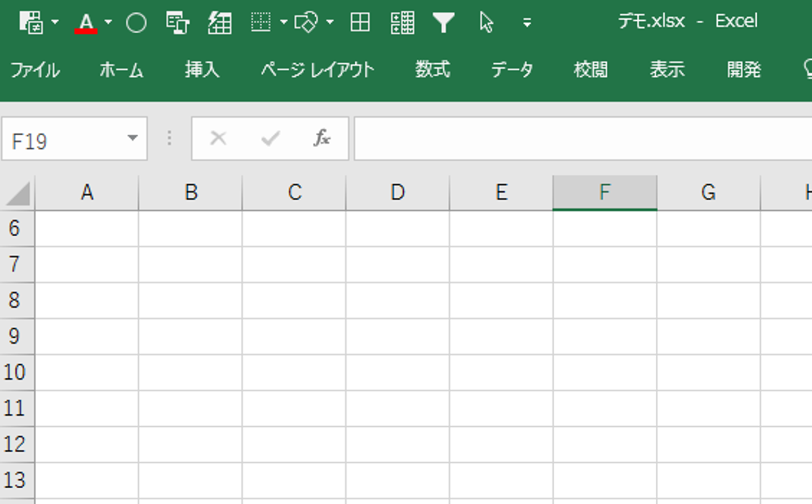The height and width of the screenshot is (504, 812).
Task: Open the Customize Quick Access Toolbar menu
Action: (527, 23)
